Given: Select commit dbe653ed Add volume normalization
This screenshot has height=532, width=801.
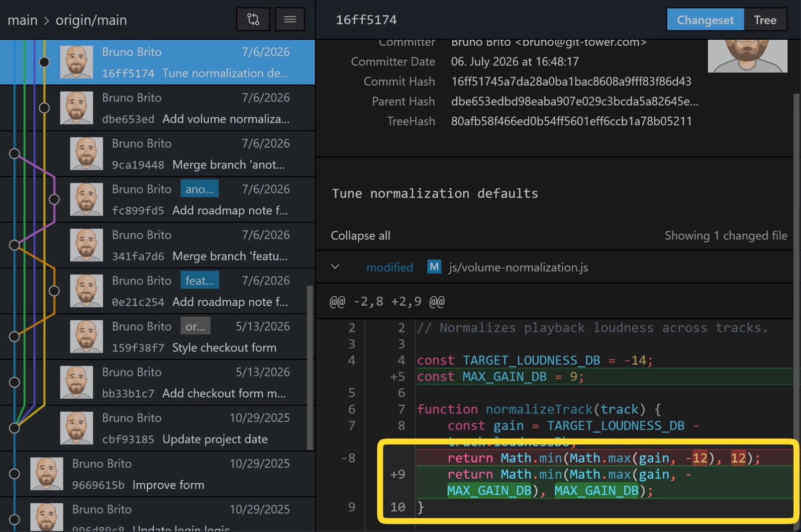Looking at the screenshot, I should (x=157, y=108).
